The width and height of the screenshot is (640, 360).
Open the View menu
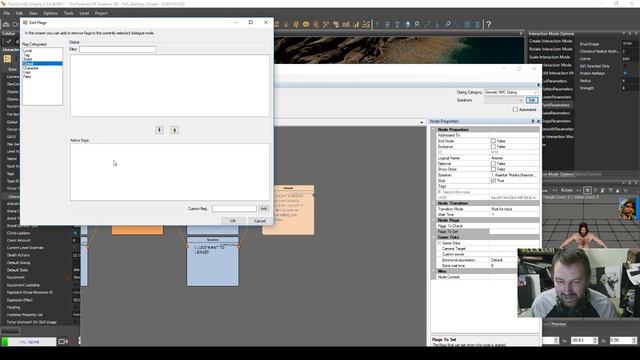tap(33, 13)
